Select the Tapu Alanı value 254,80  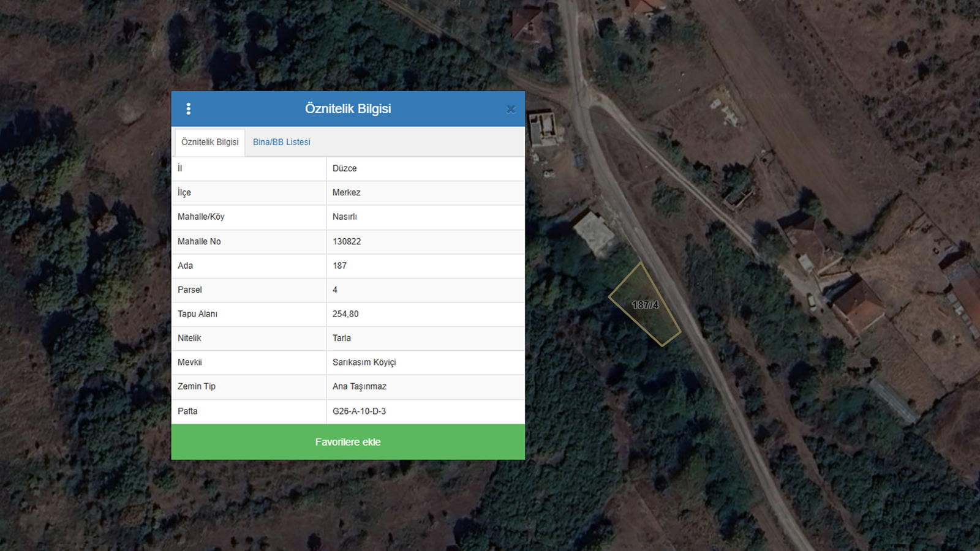coord(345,314)
